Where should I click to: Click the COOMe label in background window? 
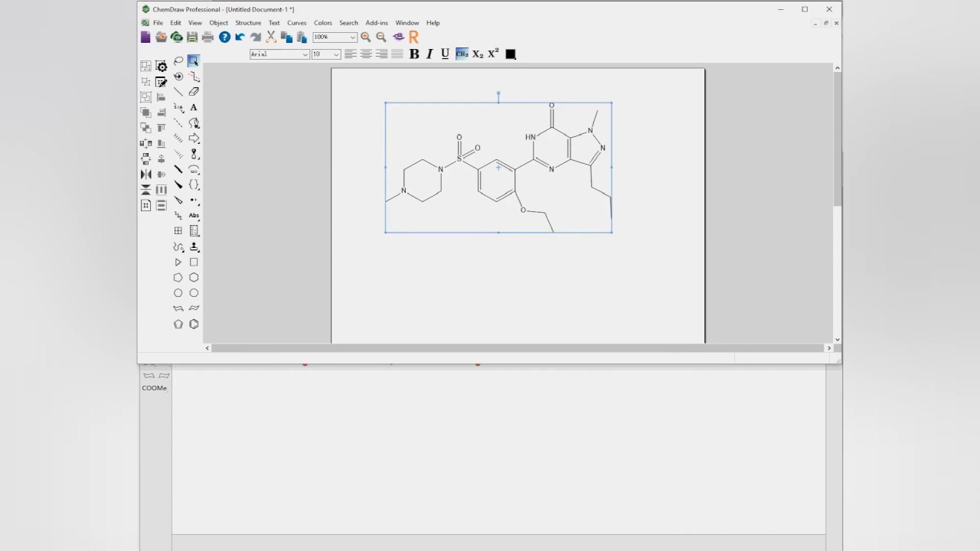click(154, 388)
